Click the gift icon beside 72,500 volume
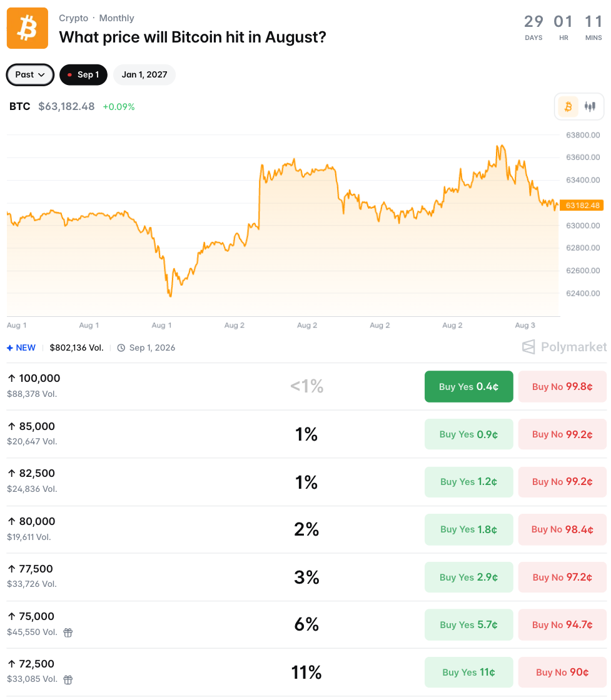Viewport: 611px width, 700px height. pyautogui.click(x=68, y=679)
